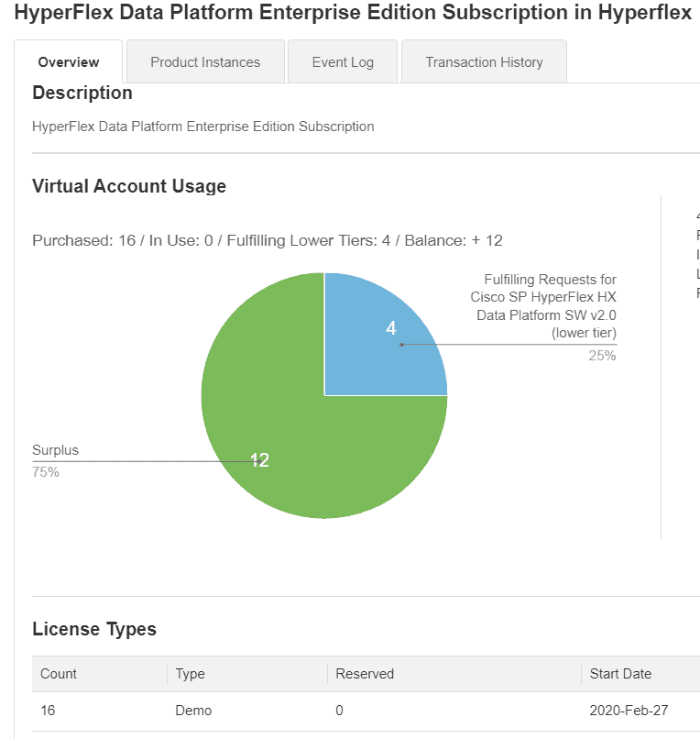Click the 'Description' heading
Image resolution: width=700 pixels, height=739 pixels.
pyautogui.click(x=82, y=93)
